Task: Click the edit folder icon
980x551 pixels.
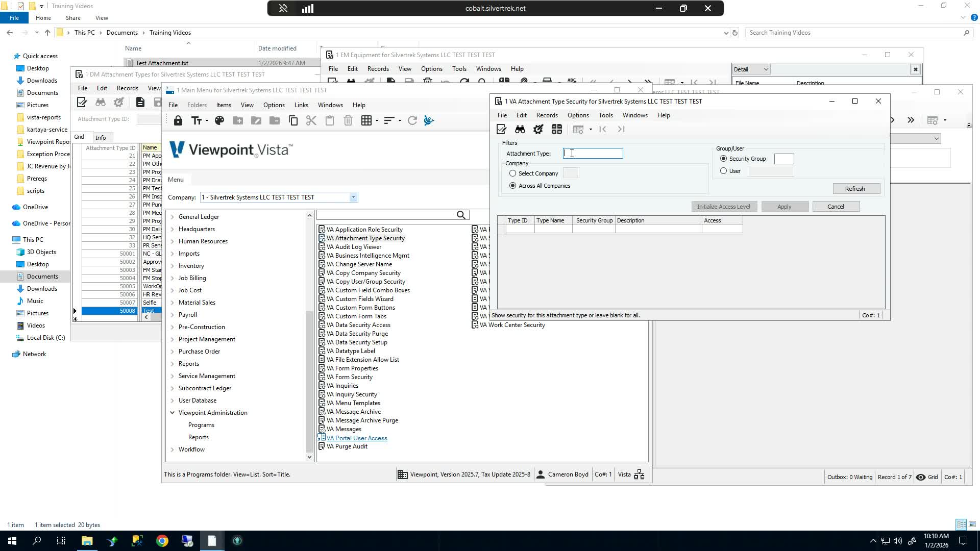Action: pyautogui.click(x=256, y=120)
